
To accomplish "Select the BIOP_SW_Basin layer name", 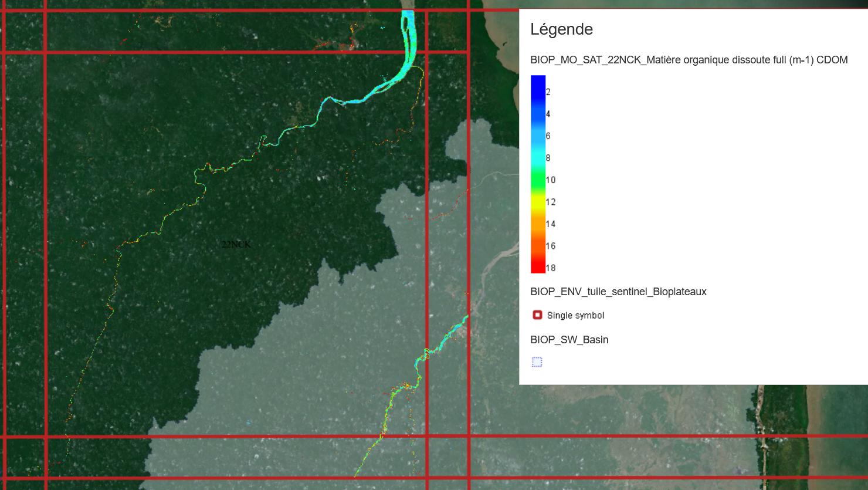I will (569, 340).
